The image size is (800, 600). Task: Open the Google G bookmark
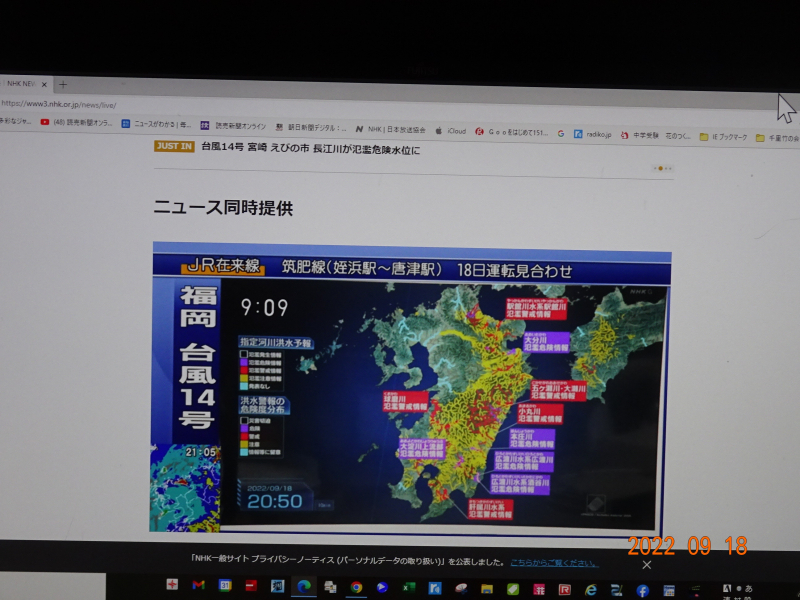[x=561, y=133]
